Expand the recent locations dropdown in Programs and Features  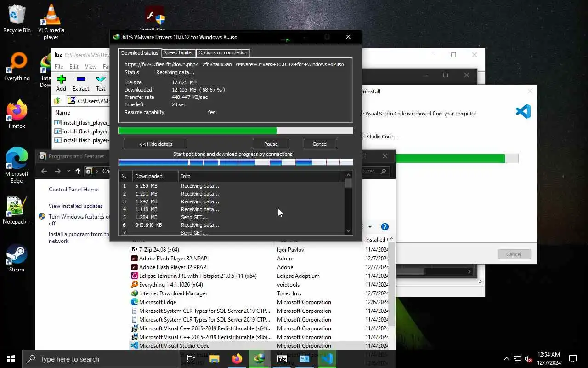(68, 171)
